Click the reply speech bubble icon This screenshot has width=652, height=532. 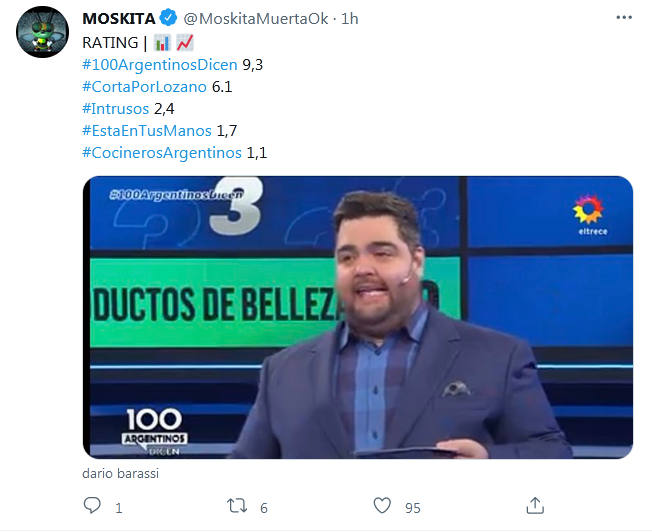click(92, 505)
